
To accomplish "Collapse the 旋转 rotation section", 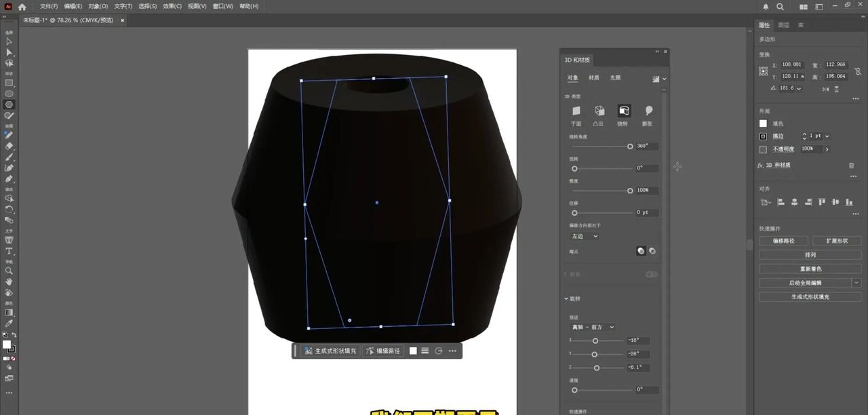I will tap(566, 298).
